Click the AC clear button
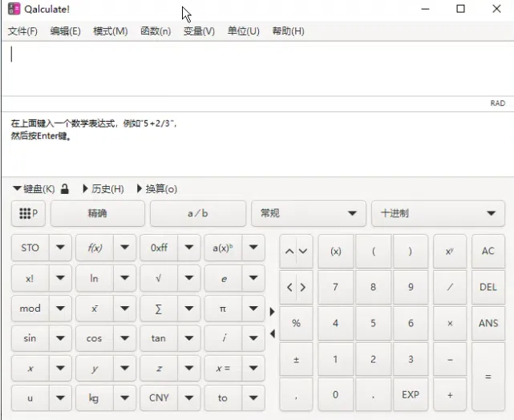Image resolution: width=514 pixels, height=420 pixels. point(488,252)
